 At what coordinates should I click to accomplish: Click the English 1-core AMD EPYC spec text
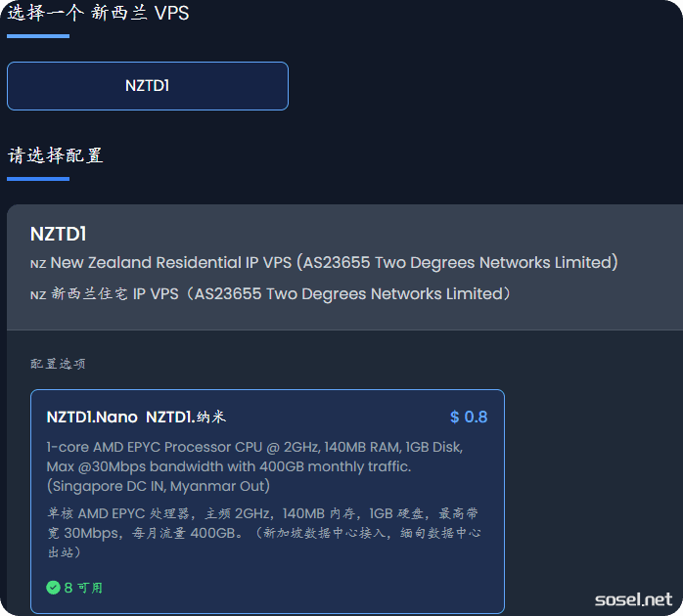[254, 465]
